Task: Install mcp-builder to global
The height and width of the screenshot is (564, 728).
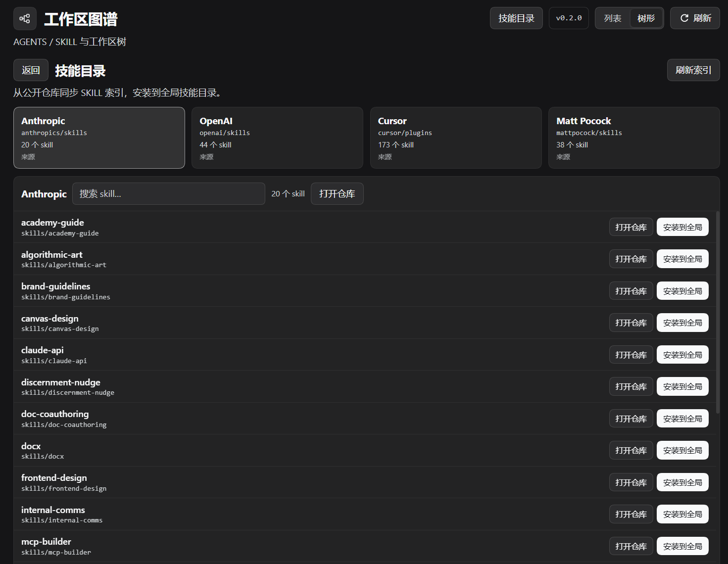Action: [682, 546]
